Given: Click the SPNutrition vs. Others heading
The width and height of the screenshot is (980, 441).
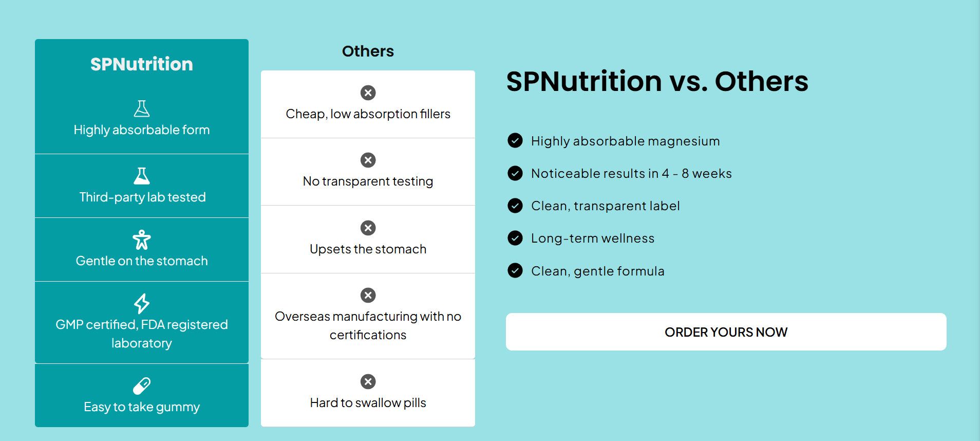Looking at the screenshot, I should (x=657, y=81).
